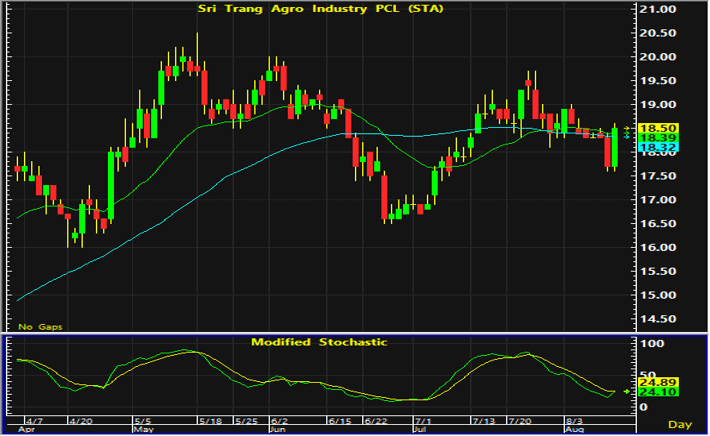Image resolution: width=710 pixels, height=436 pixels.
Task: Click the 17.50 price axis label
Action: click(x=657, y=176)
